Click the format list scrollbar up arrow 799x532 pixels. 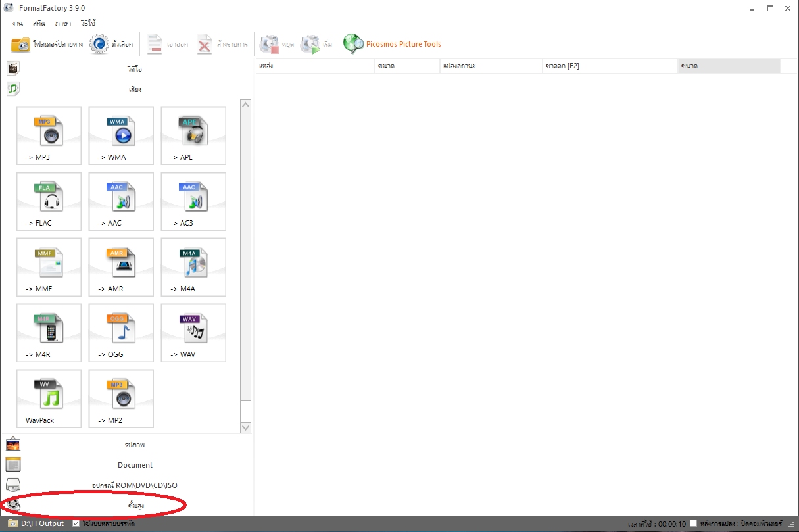click(246, 105)
